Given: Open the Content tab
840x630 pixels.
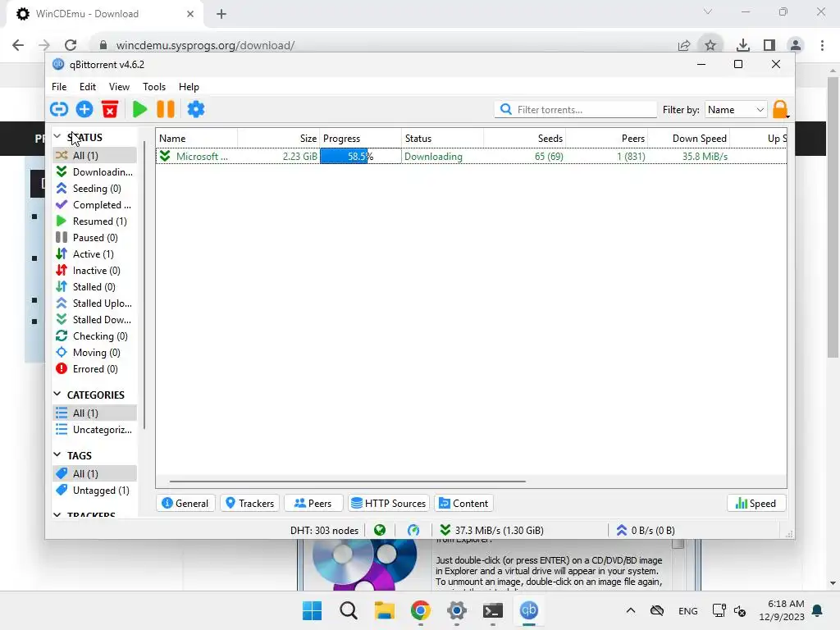Looking at the screenshot, I should (464, 503).
